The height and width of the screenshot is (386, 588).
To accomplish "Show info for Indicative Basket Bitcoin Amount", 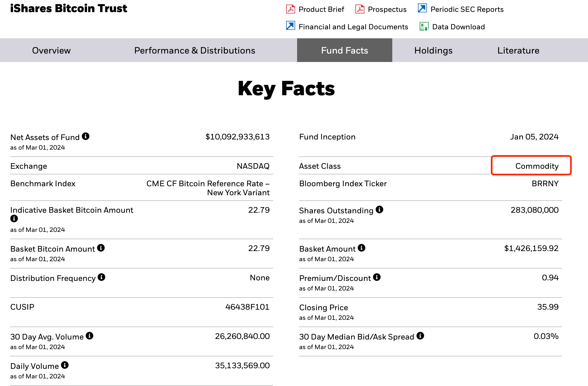I will click(x=14, y=219).
